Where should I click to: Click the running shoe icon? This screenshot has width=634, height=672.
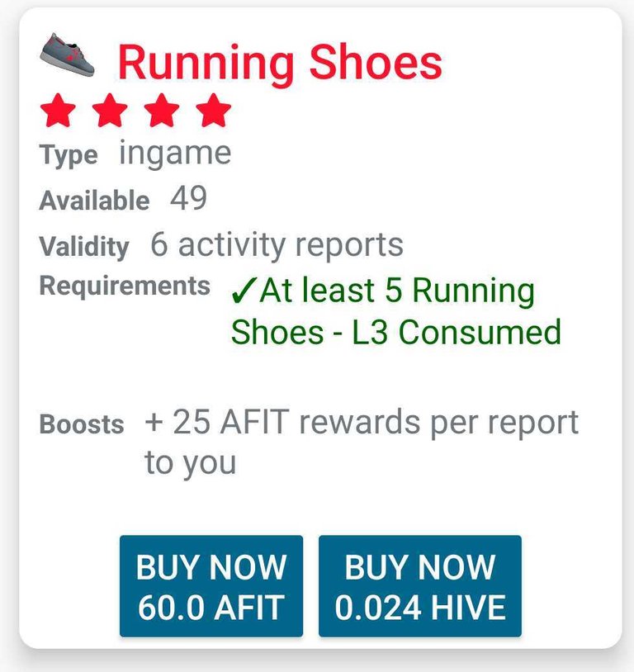pyautogui.click(x=67, y=54)
